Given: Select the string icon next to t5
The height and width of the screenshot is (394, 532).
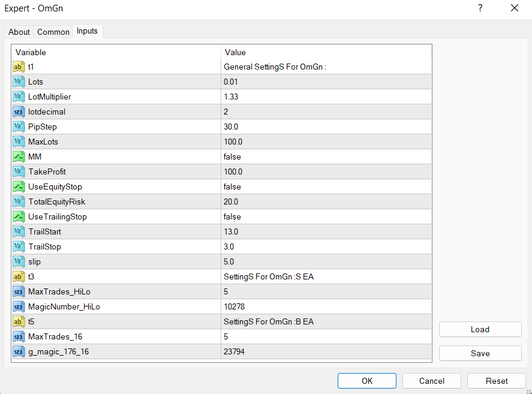Looking at the screenshot, I should 19,322.
